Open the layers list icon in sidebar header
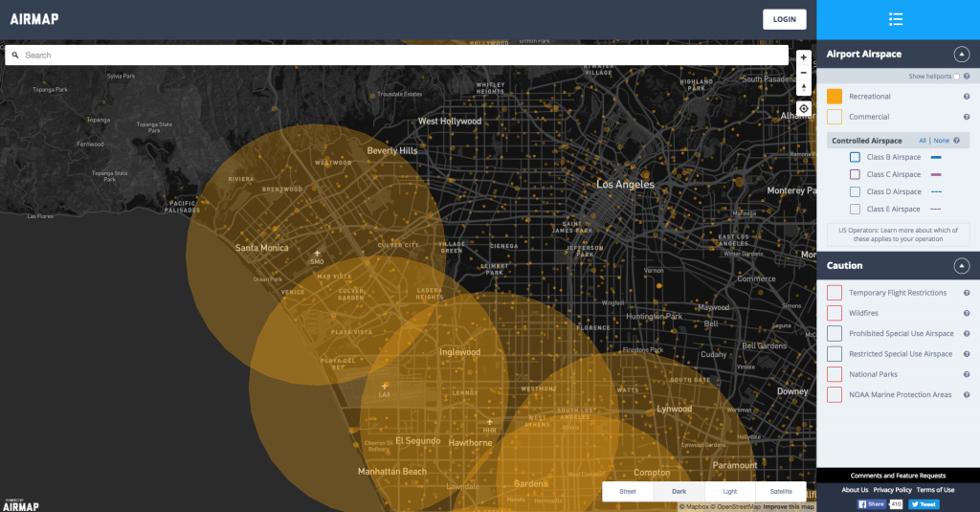980x512 pixels. 896,19
